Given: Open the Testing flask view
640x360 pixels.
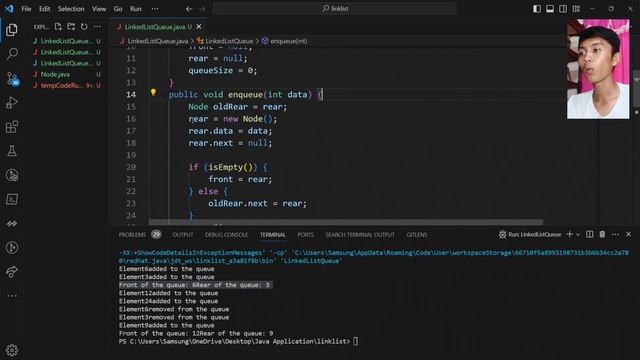Looking at the screenshot, I should coord(12,151).
